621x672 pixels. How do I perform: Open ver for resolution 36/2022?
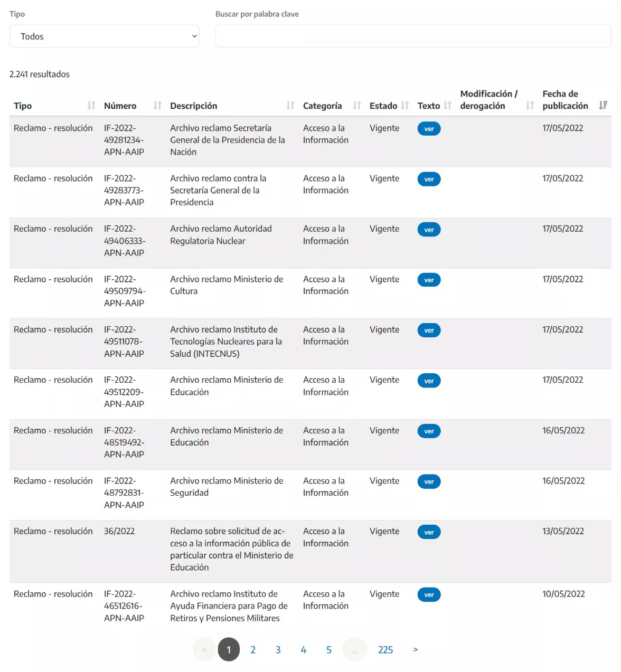429,532
